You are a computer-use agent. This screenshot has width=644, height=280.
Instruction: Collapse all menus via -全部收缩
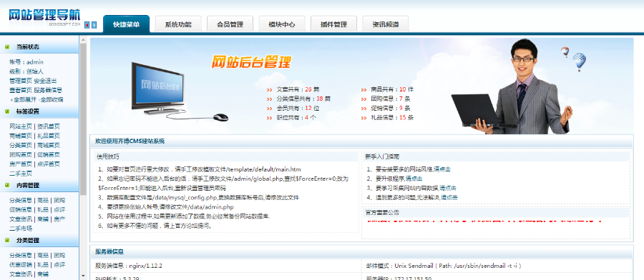pos(51,99)
